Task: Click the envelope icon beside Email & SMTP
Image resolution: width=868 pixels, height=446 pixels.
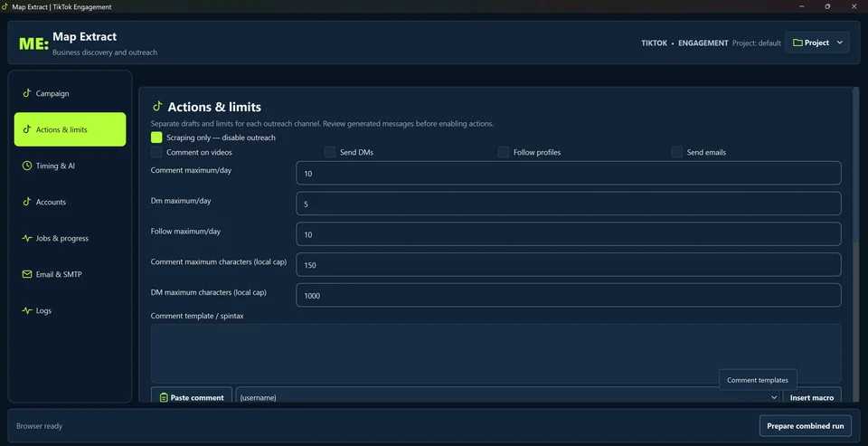Action: (26, 274)
